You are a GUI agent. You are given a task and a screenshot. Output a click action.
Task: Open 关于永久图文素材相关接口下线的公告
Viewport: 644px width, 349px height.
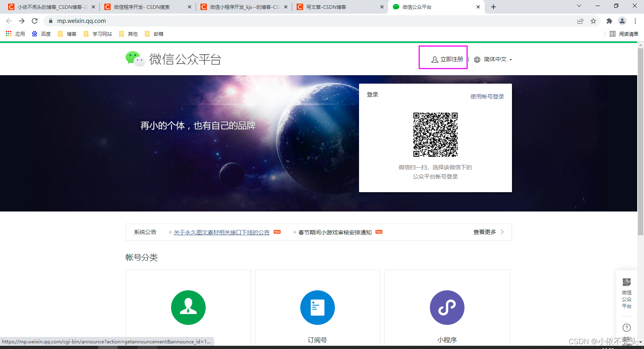222,232
